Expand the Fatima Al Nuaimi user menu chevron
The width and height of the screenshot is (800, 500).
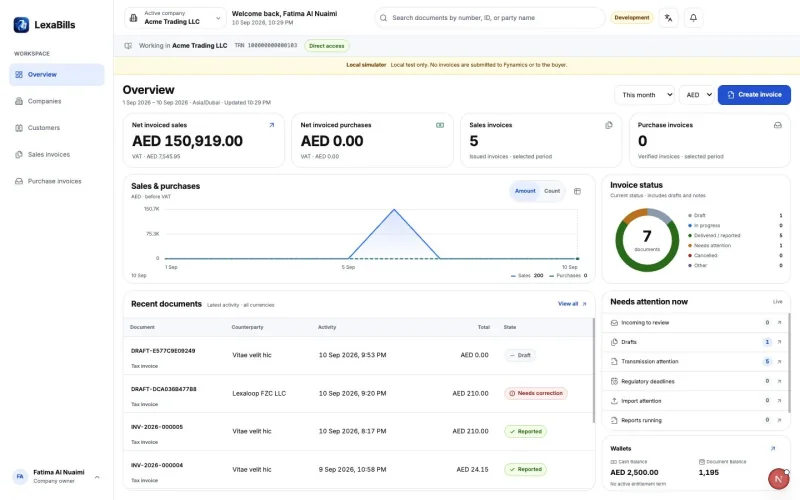(97, 477)
